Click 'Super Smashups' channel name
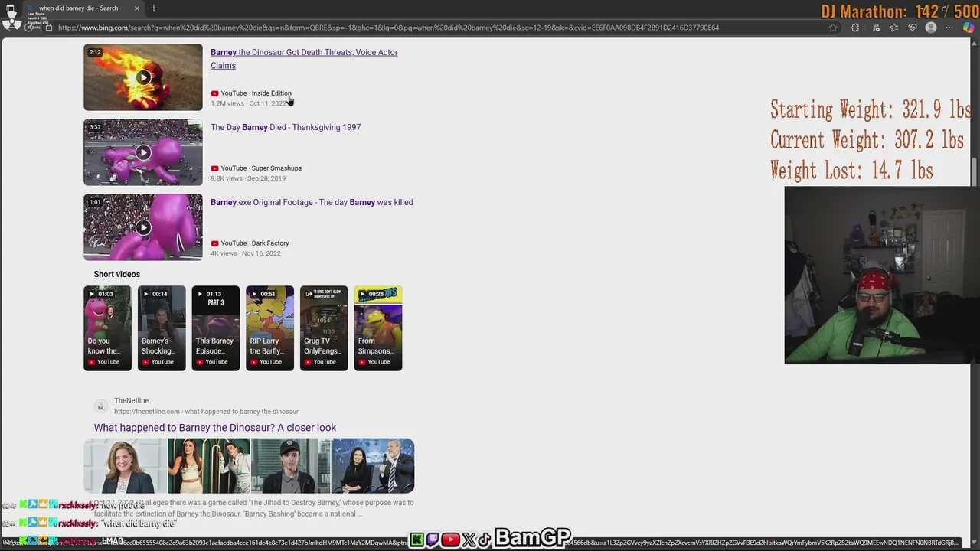Screen dimensions: 980x551 click(x=276, y=168)
